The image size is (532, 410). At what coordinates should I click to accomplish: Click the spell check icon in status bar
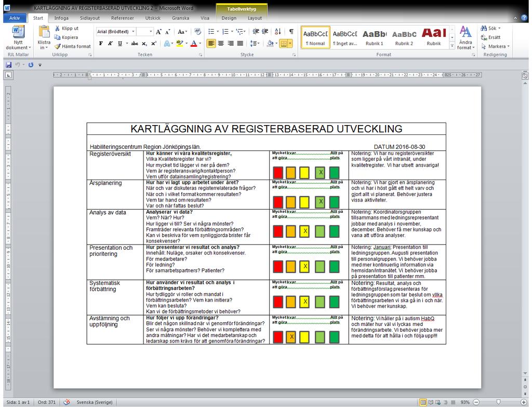point(66,402)
